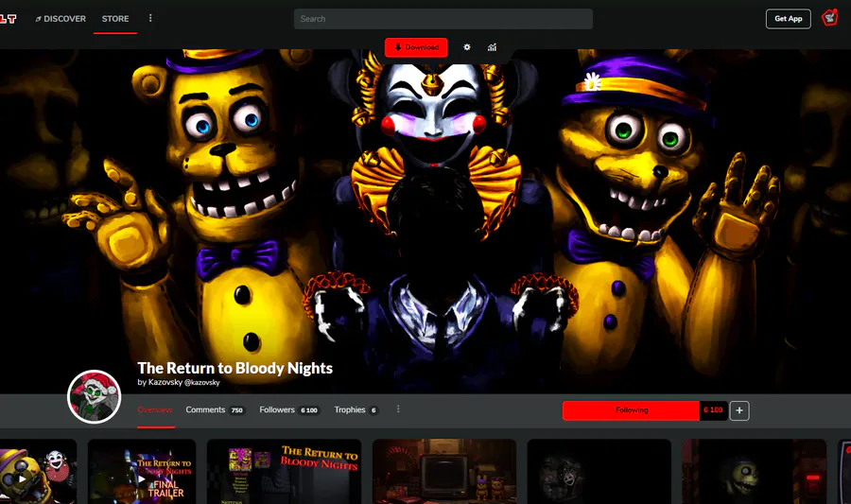This screenshot has width=851, height=504.
Task: Open the Discover page
Action: point(61,19)
